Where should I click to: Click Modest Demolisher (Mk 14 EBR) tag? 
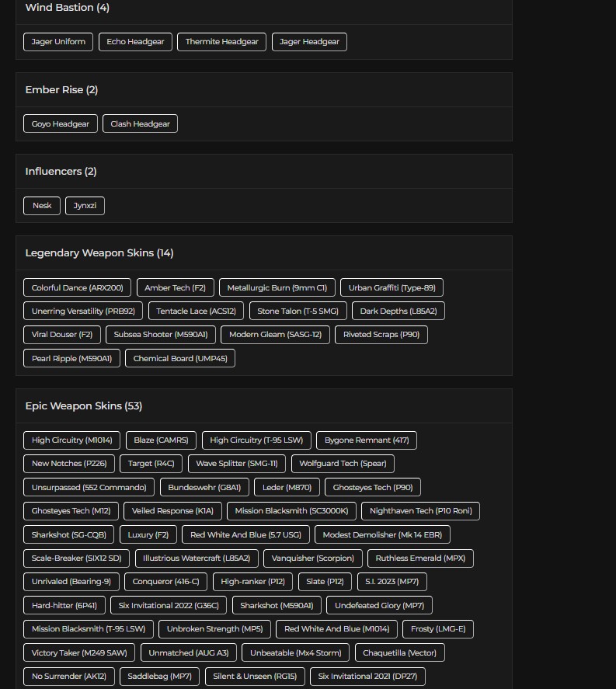coord(382,534)
